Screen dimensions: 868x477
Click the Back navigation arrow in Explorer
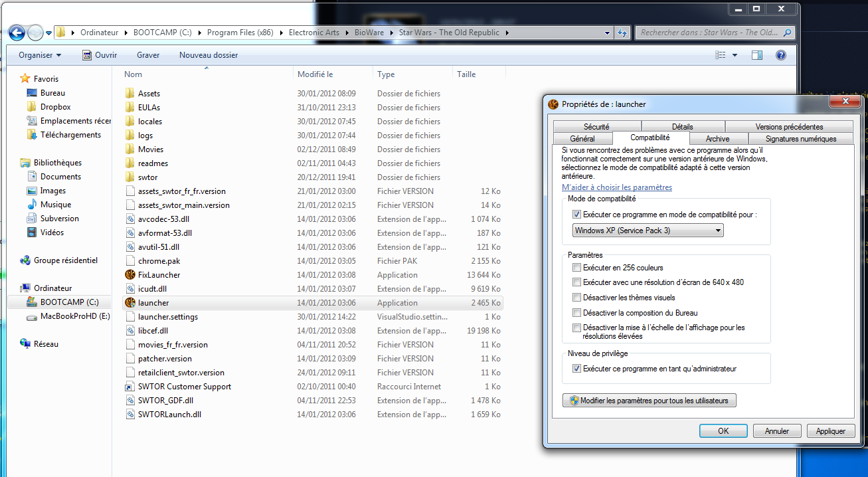(17, 33)
